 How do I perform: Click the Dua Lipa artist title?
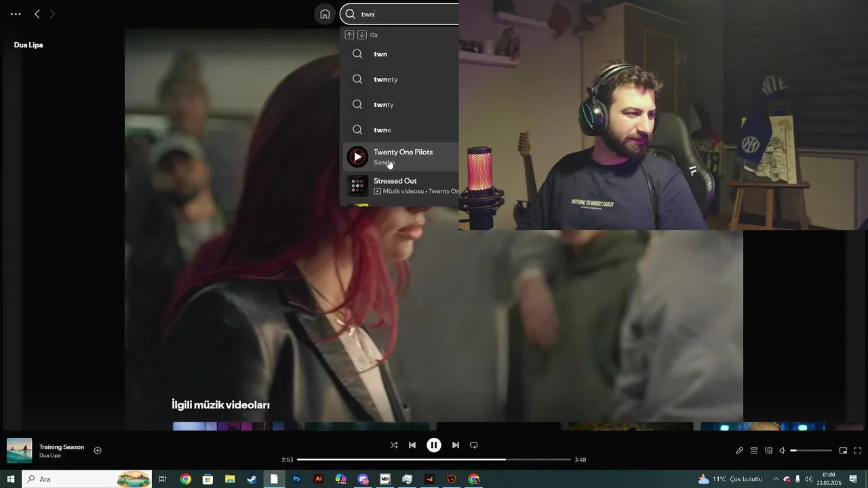28,45
